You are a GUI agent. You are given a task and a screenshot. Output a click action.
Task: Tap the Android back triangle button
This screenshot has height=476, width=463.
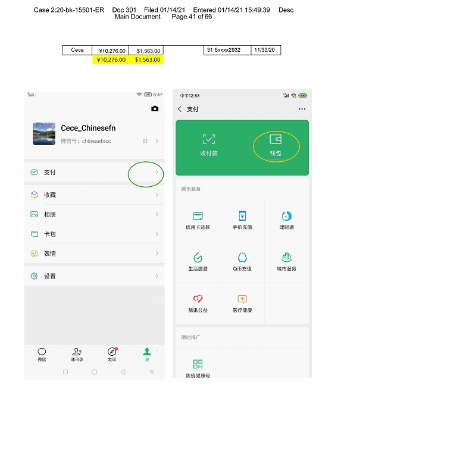tap(123, 372)
